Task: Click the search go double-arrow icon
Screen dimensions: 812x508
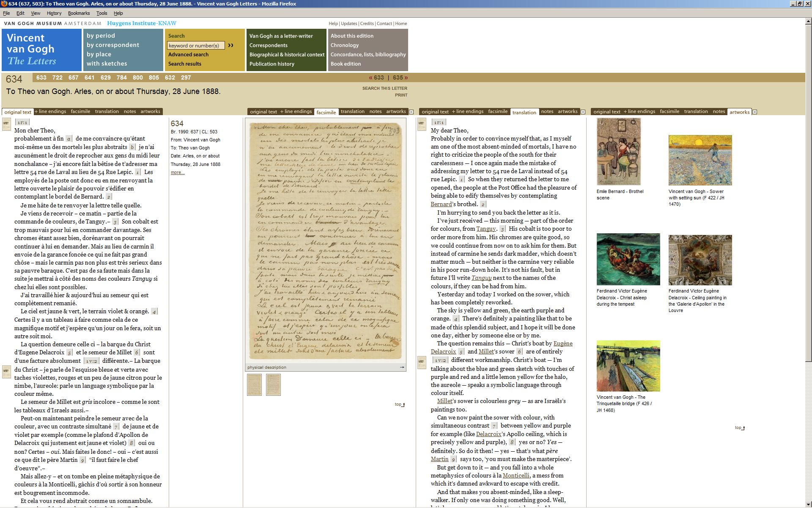Action: [230, 45]
